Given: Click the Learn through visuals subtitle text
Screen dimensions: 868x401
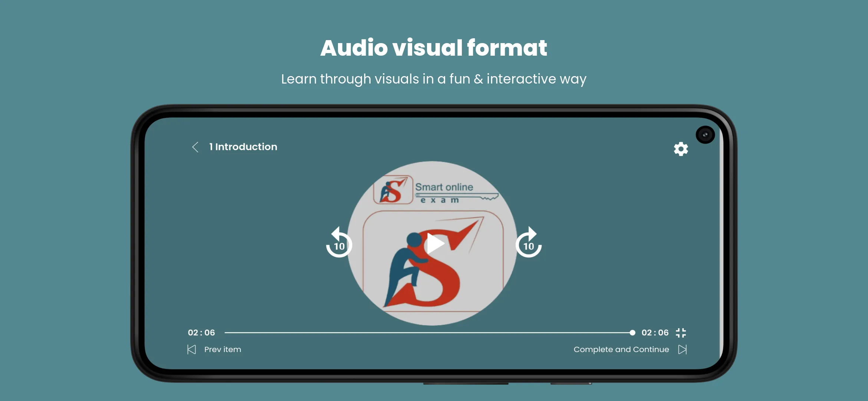Looking at the screenshot, I should click(x=434, y=79).
